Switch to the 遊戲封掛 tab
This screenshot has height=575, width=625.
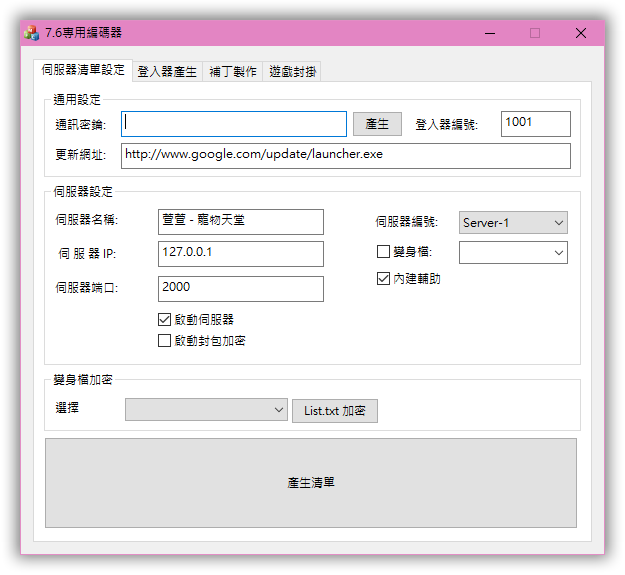coord(292,72)
